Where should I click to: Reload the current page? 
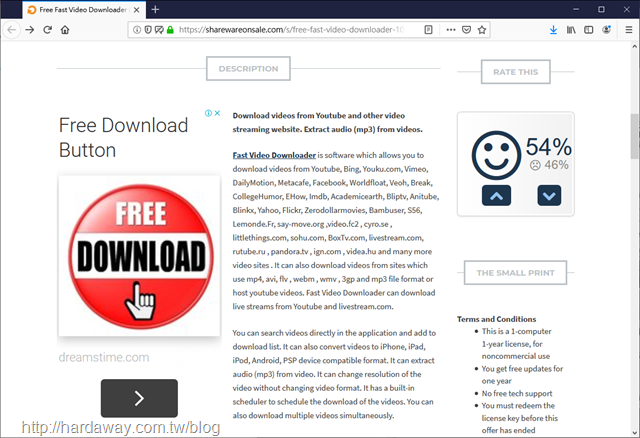pos(47,30)
